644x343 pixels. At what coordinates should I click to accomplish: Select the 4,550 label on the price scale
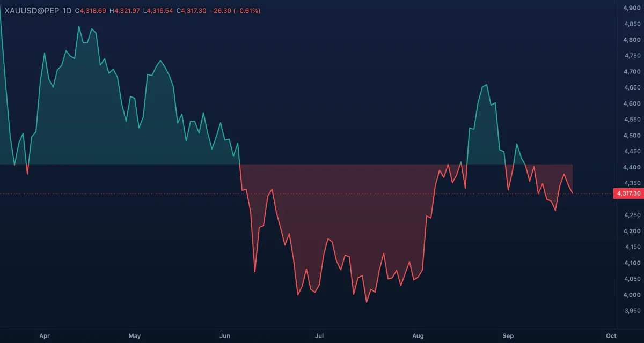pyautogui.click(x=632, y=120)
